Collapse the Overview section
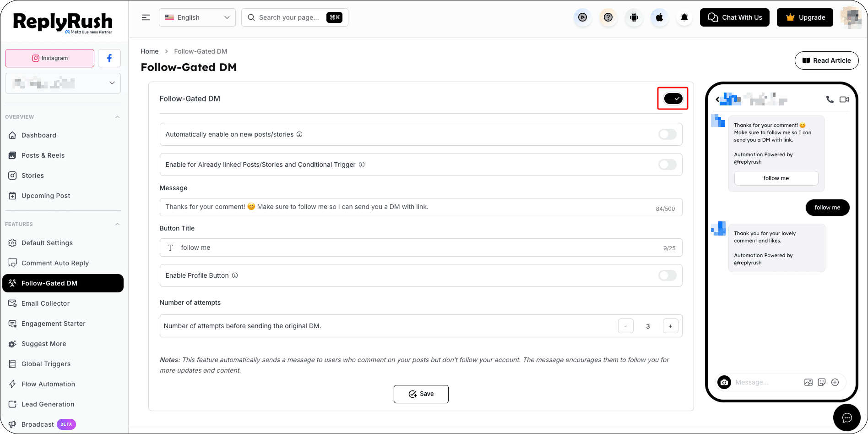This screenshot has width=868, height=434. pos(118,117)
